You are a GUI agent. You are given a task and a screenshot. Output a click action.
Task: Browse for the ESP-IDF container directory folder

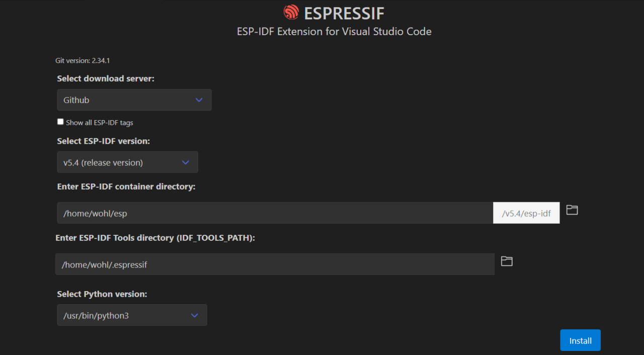[572, 210]
